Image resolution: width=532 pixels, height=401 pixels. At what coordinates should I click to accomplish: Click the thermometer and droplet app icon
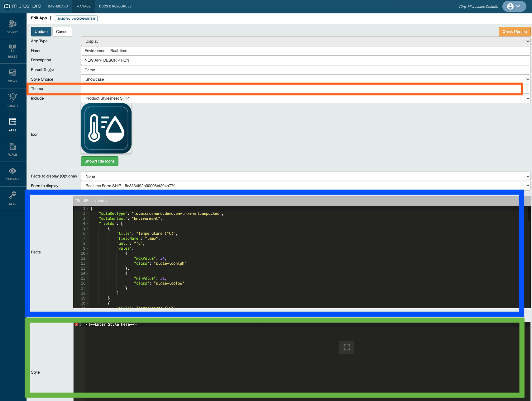pos(106,128)
